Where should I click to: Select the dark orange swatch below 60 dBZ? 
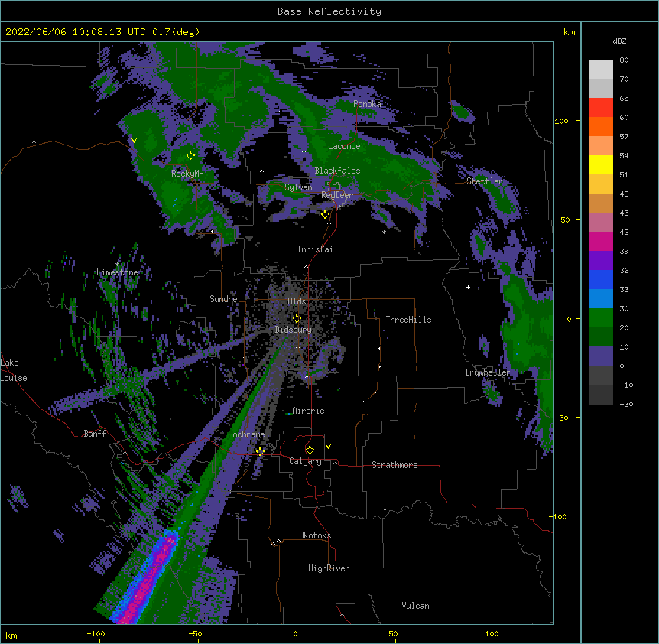[x=601, y=126]
